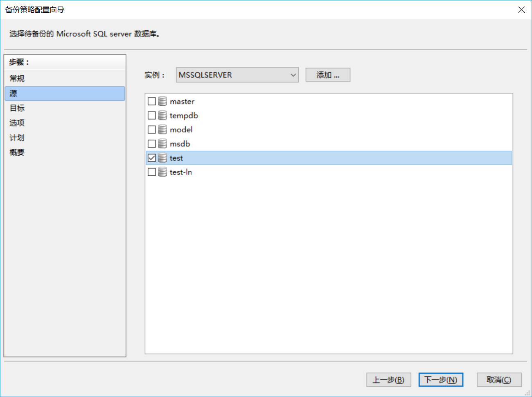Screen dimensions: 532x397
Task: Switch to the 目标 step
Action: tap(17, 108)
